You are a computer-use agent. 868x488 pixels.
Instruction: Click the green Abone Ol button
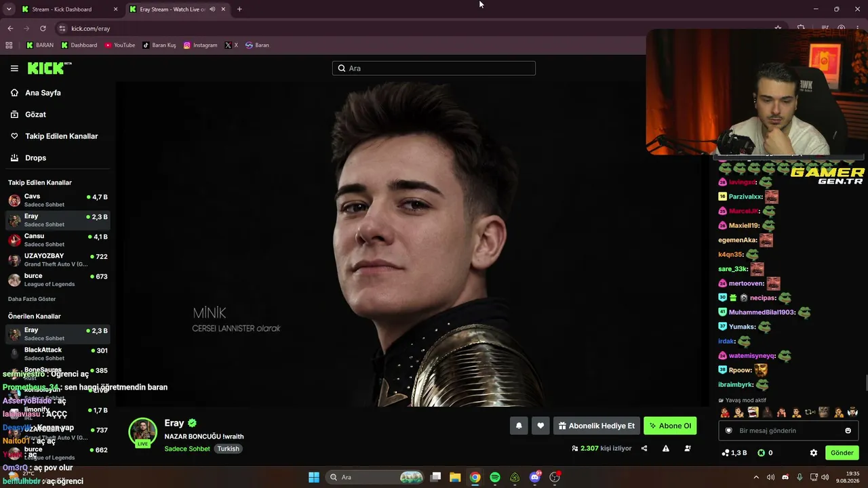point(670,426)
